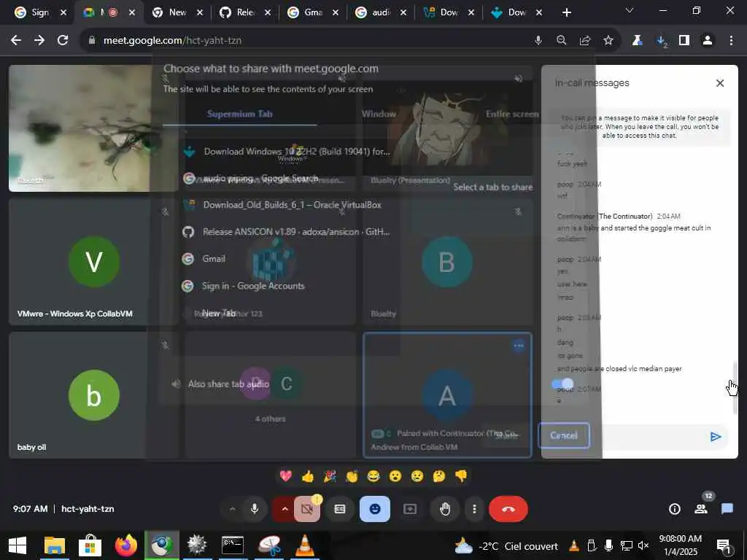Expand audio settings chevron beside microphone

click(x=232, y=509)
